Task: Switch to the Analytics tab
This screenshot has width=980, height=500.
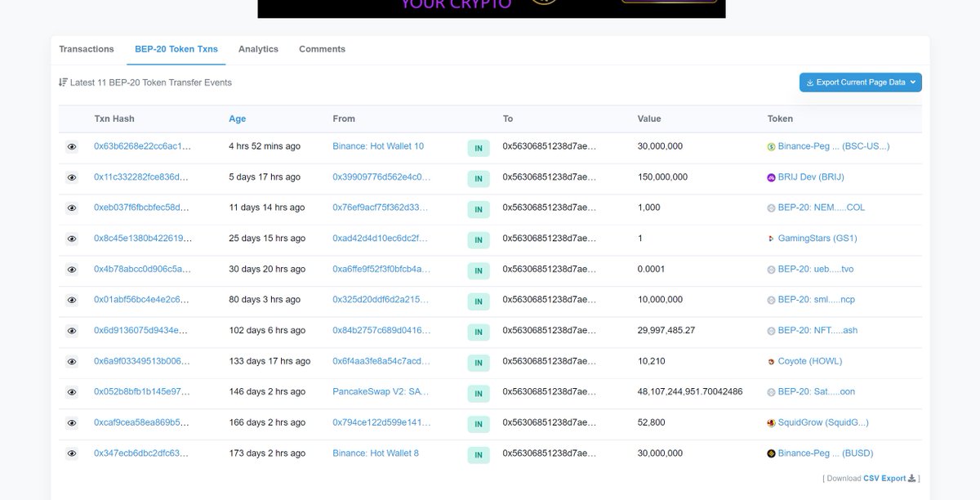Action: (258, 49)
